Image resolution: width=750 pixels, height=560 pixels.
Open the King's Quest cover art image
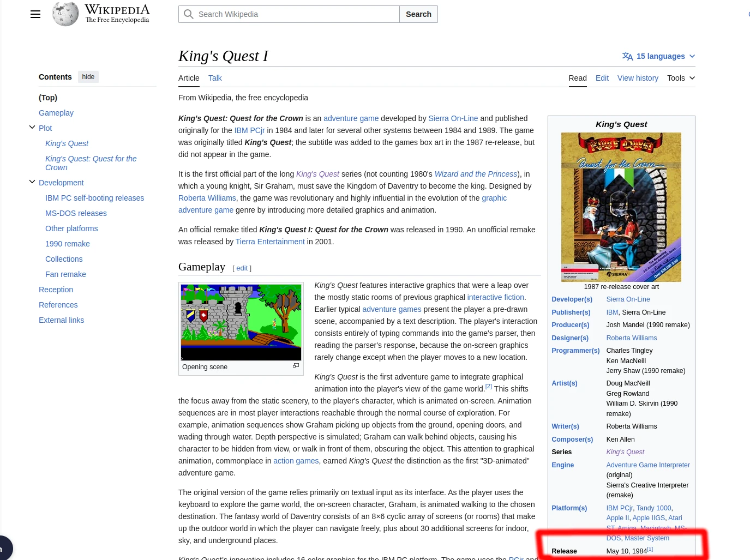pyautogui.click(x=621, y=207)
